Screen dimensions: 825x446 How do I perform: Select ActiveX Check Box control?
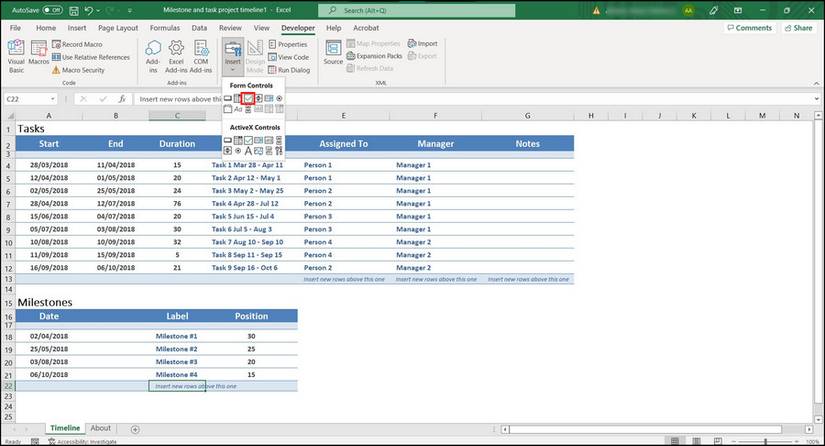pyautogui.click(x=248, y=140)
